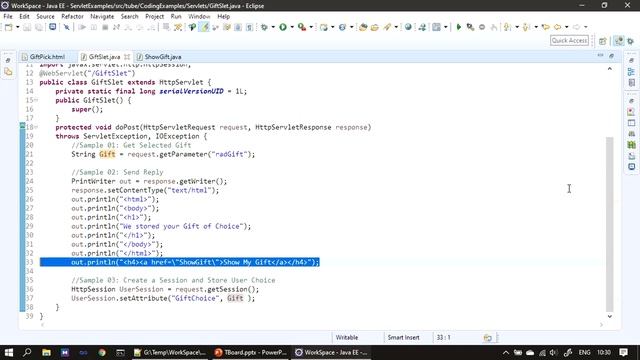Click the New file wizard icon
This screenshot has height=360, width=640.
9,27
